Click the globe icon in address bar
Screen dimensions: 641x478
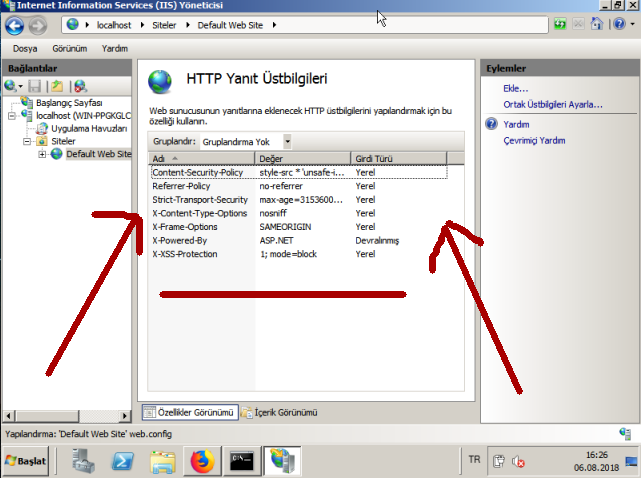point(73,25)
